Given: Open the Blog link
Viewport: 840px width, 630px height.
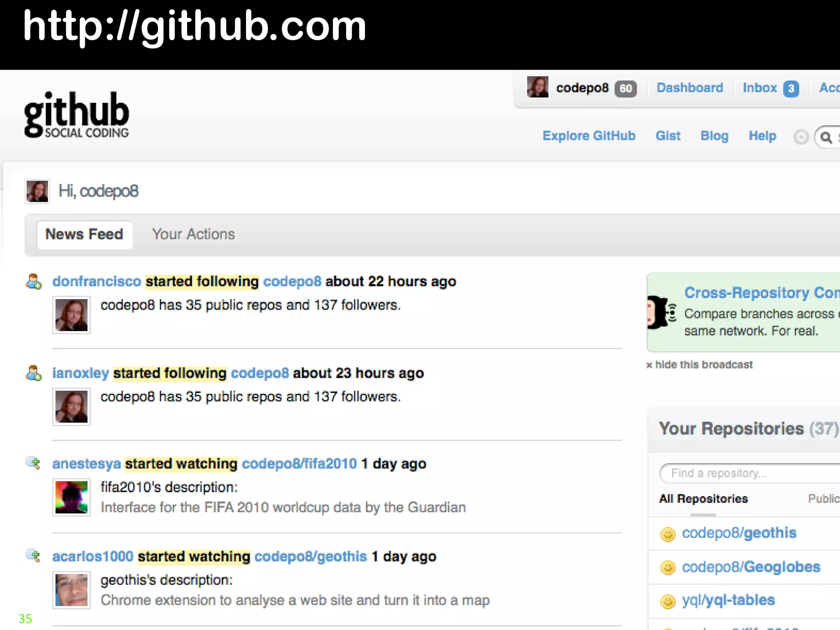Looking at the screenshot, I should 714,136.
